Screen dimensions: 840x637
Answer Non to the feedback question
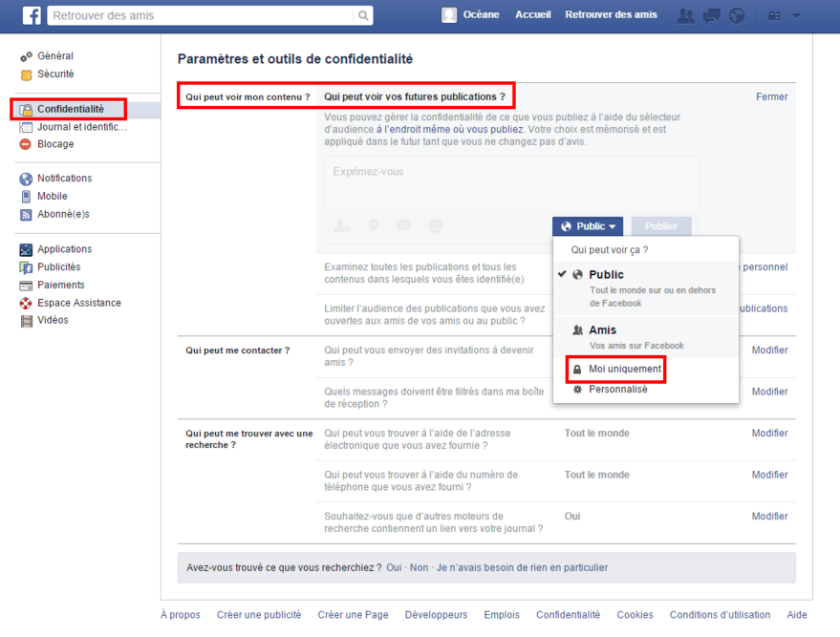tap(419, 567)
